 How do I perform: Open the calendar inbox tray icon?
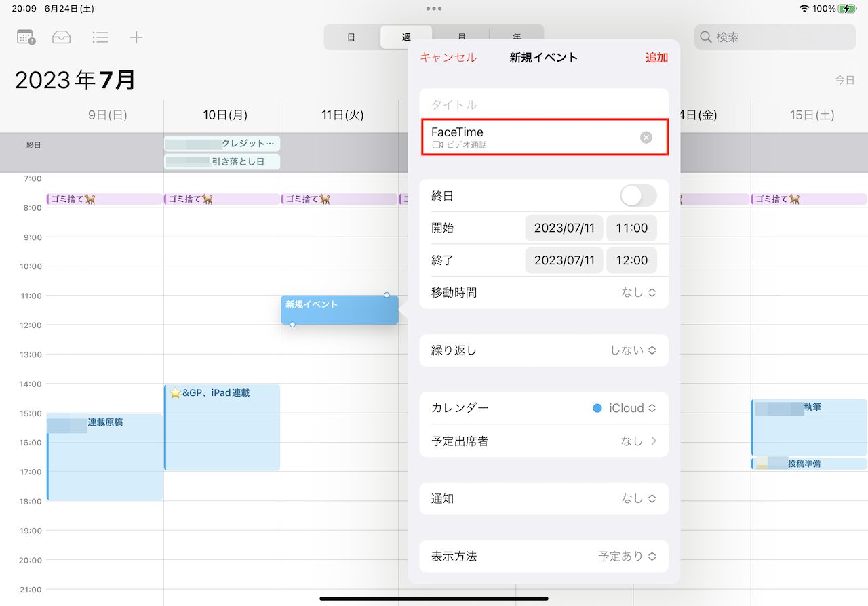click(x=62, y=37)
